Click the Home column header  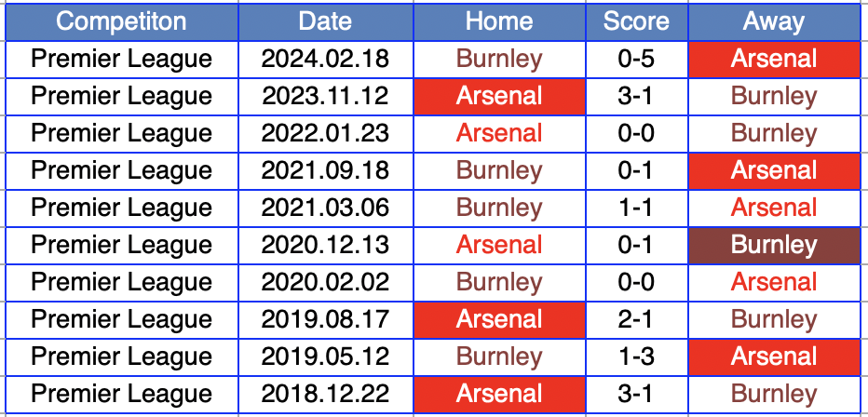[x=499, y=21]
